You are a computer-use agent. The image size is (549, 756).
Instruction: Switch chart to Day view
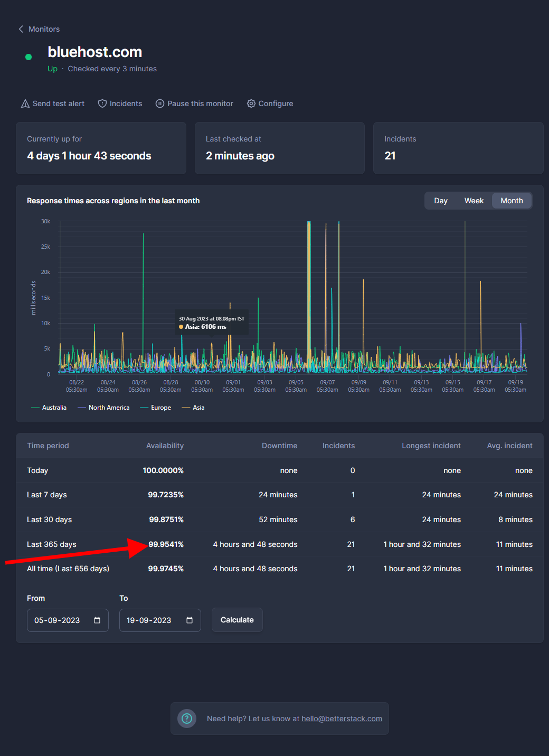click(441, 201)
